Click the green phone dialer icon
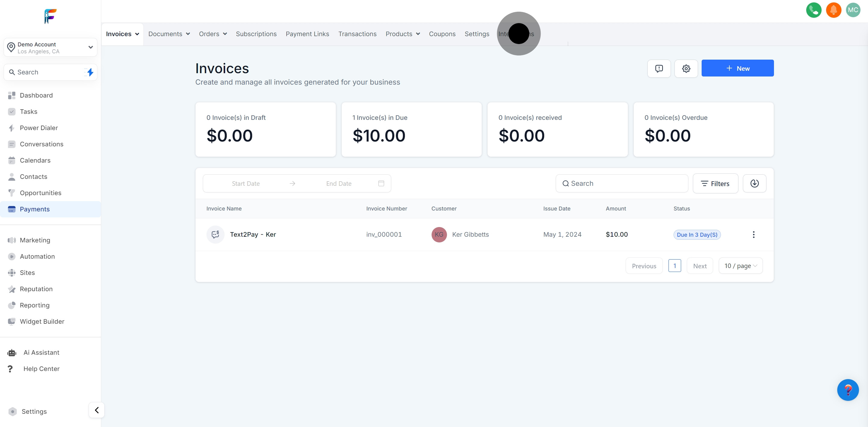868x427 pixels. (x=813, y=10)
